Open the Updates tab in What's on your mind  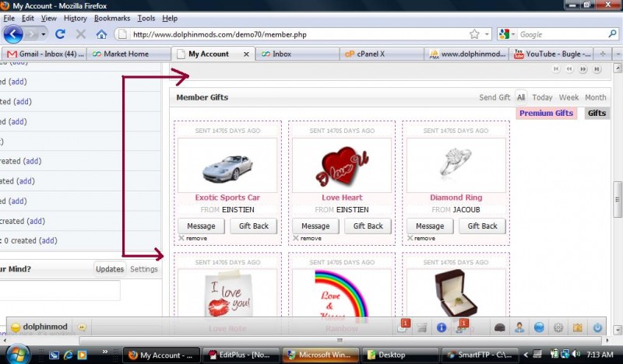tap(110, 269)
